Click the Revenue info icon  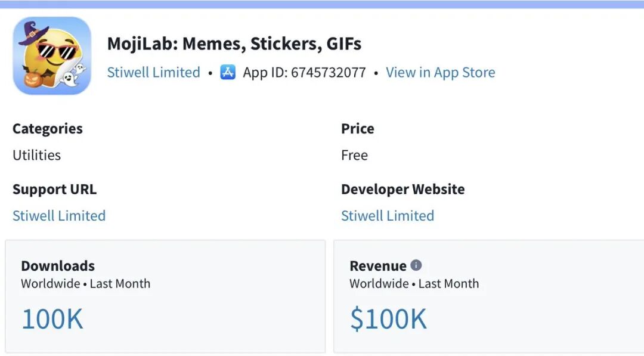416,265
